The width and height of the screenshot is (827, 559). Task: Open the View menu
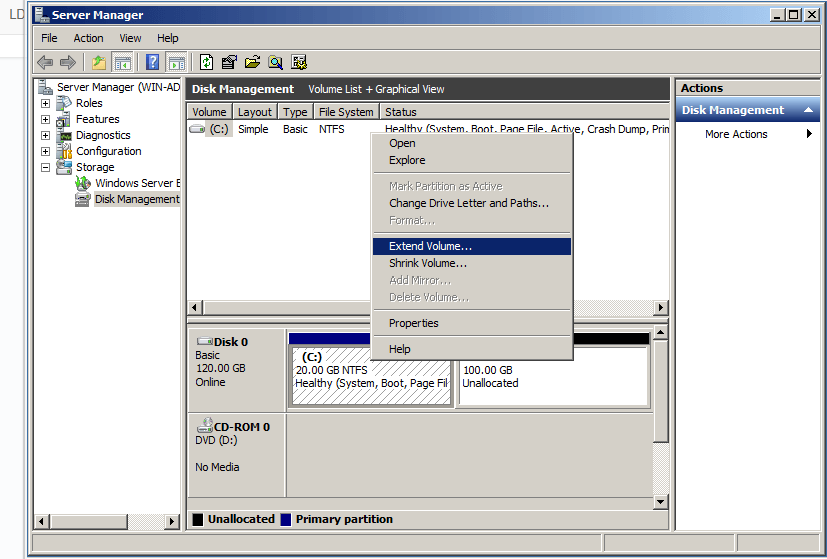click(x=130, y=38)
